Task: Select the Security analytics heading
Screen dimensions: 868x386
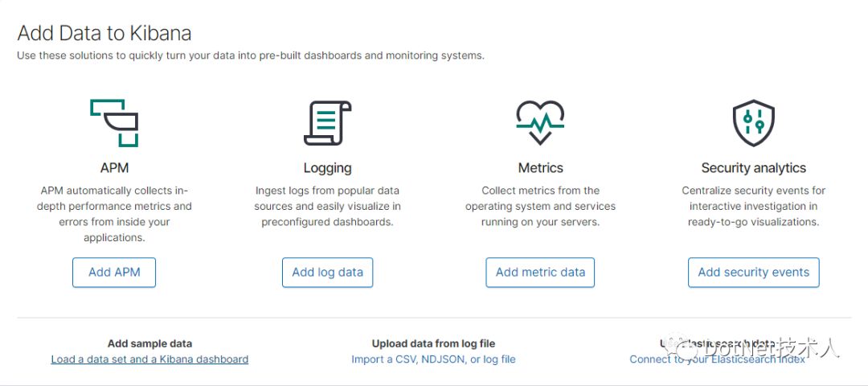Action: coord(753,168)
